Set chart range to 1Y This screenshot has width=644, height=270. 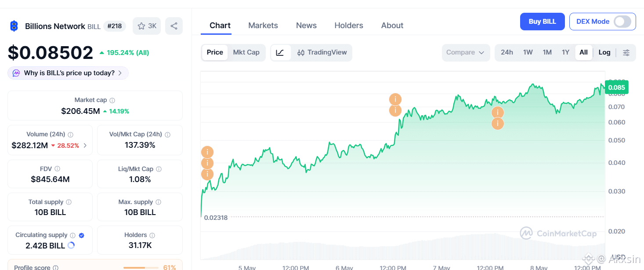[565, 52]
